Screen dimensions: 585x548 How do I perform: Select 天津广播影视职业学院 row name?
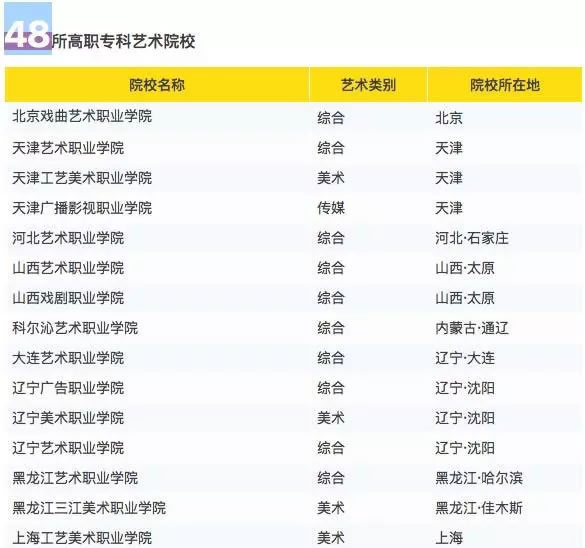[x=82, y=208]
